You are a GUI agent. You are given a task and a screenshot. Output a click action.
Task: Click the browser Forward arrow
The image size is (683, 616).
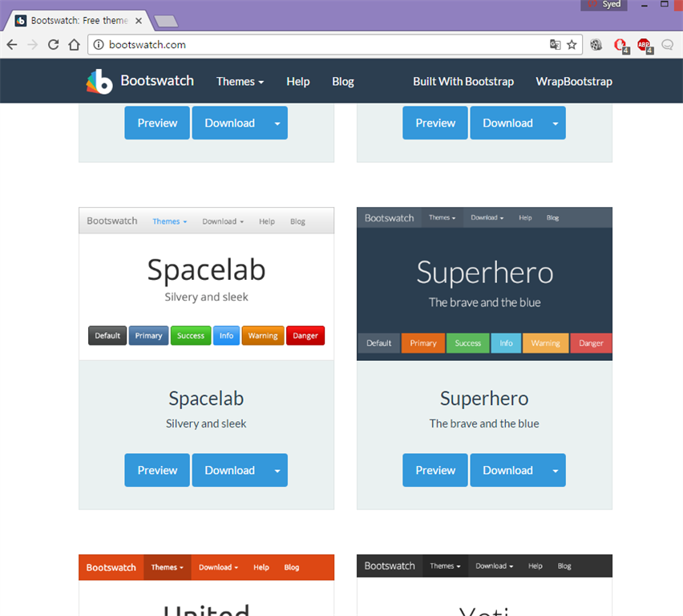(x=33, y=44)
